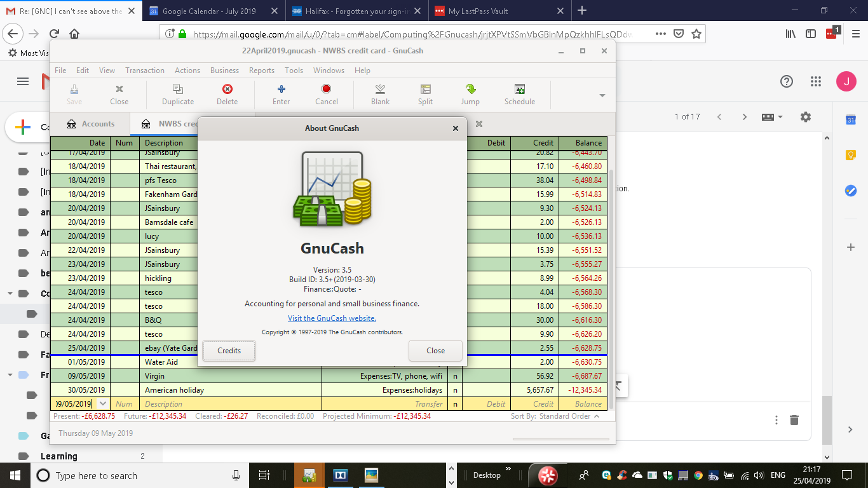This screenshot has height=488, width=868.
Task: Open Task View on the taskbar
Action: point(265,475)
